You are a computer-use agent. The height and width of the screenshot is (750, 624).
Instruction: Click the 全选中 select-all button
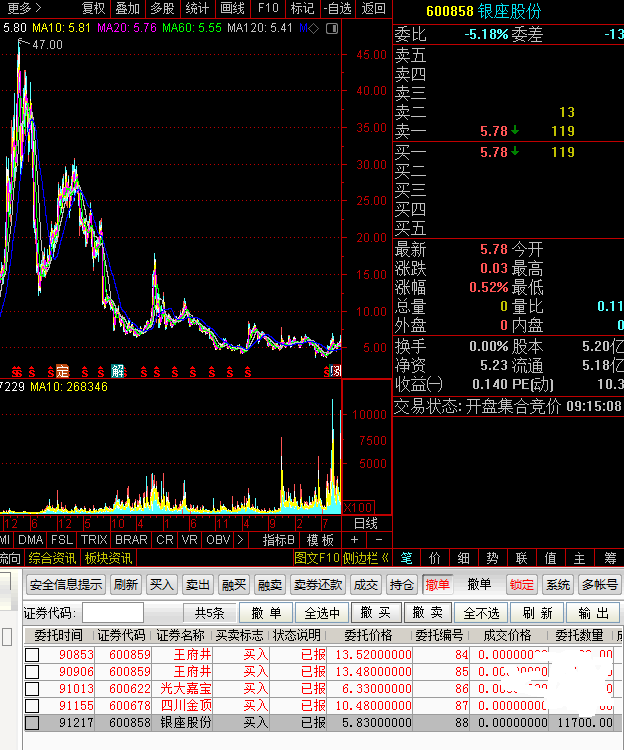click(322, 613)
